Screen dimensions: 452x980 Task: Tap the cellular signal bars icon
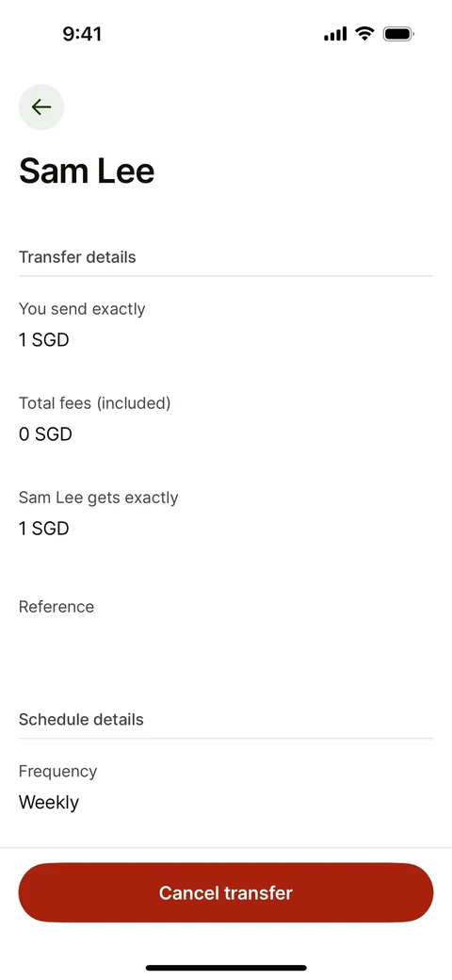click(x=335, y=34)
